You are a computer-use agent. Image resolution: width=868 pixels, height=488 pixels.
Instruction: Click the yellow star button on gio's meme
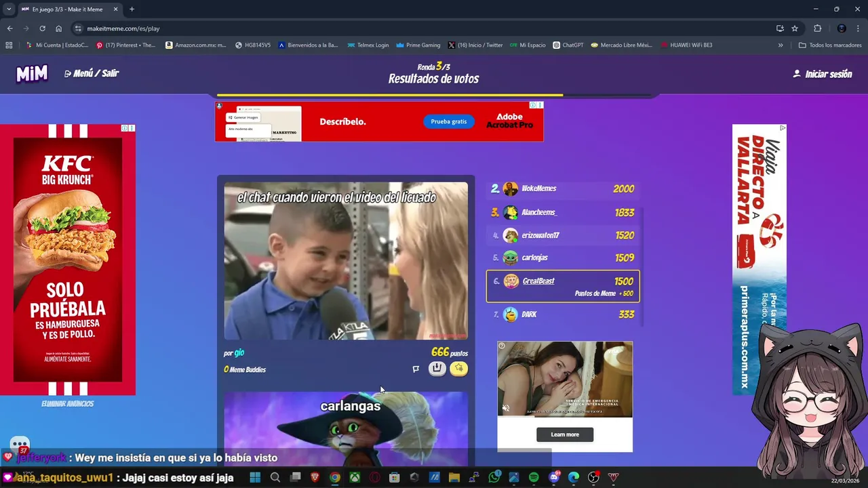point(458,368)
